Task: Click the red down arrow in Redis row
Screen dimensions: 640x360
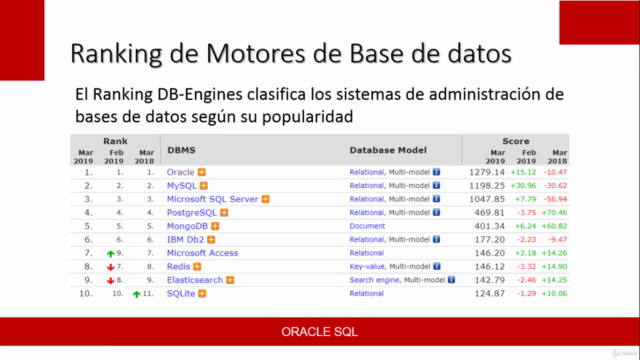Action: pyautogui.click(x=110, y=267)
